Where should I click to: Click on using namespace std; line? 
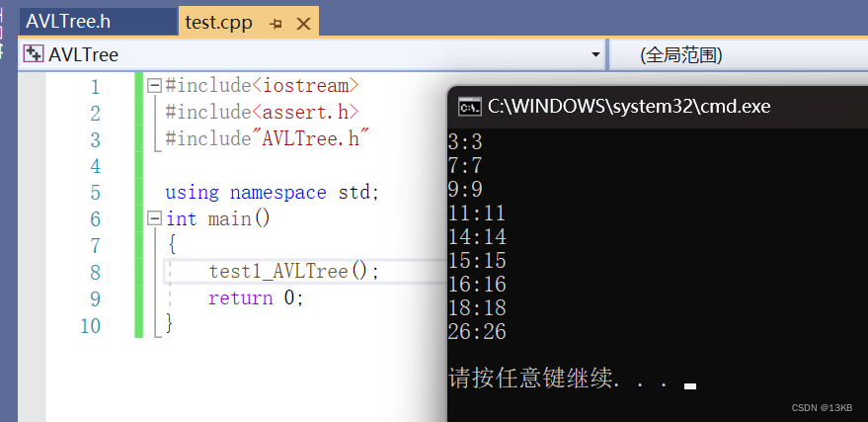click(273, 192)
